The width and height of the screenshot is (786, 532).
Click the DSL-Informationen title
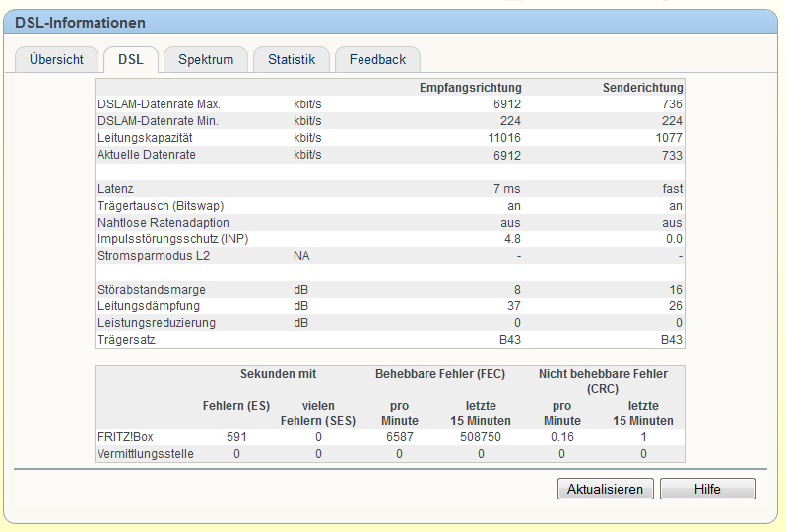pos(80,23)
